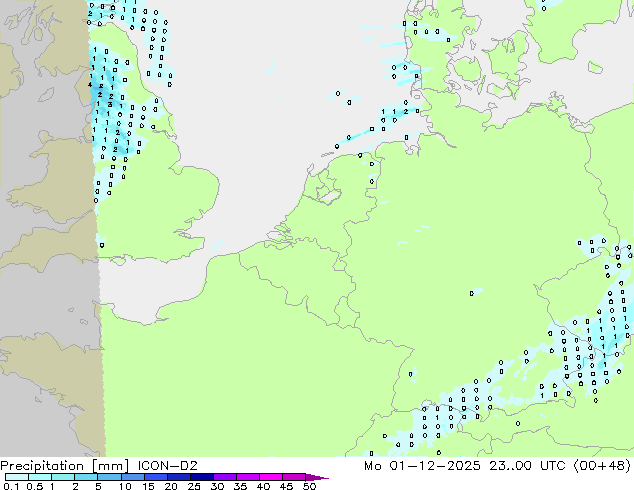Select legend swatch between 10 and 15
Viewport: 634px width, 490px height.
[132, 477]
